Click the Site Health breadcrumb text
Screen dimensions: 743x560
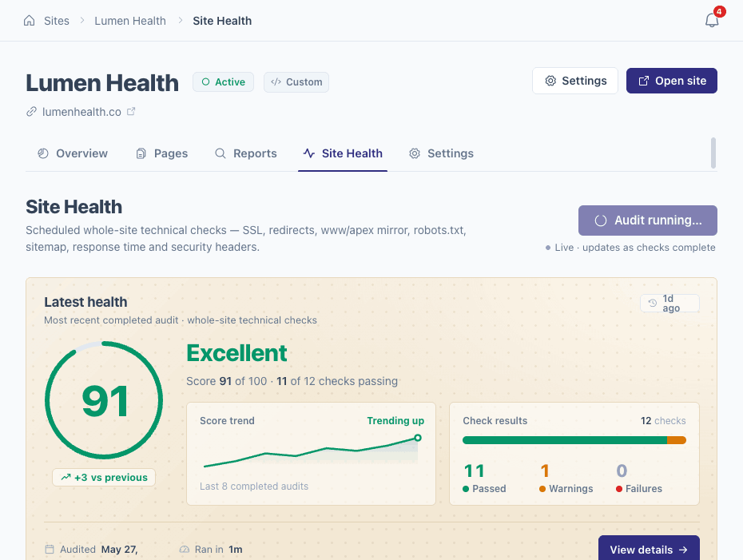pos(222,21)
